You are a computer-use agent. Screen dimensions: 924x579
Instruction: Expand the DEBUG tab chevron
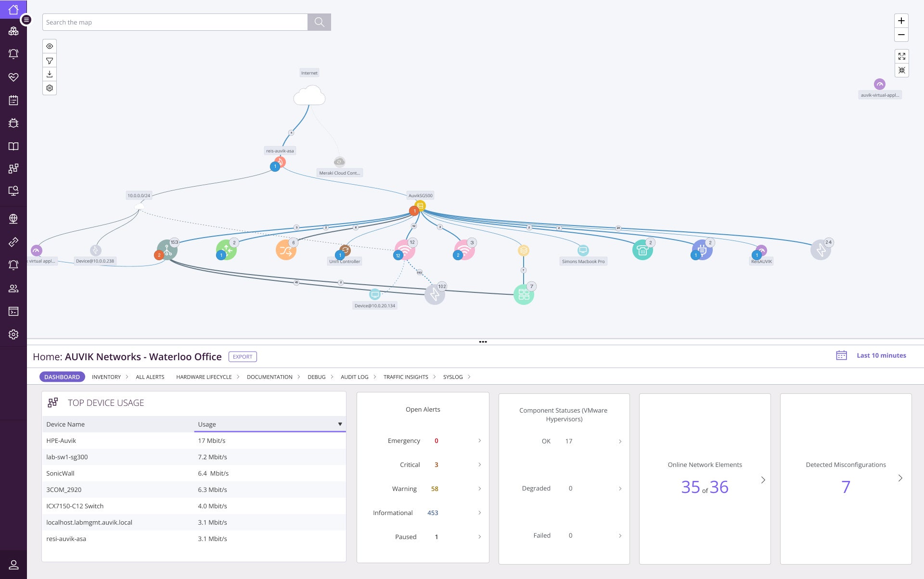(332, 377)
